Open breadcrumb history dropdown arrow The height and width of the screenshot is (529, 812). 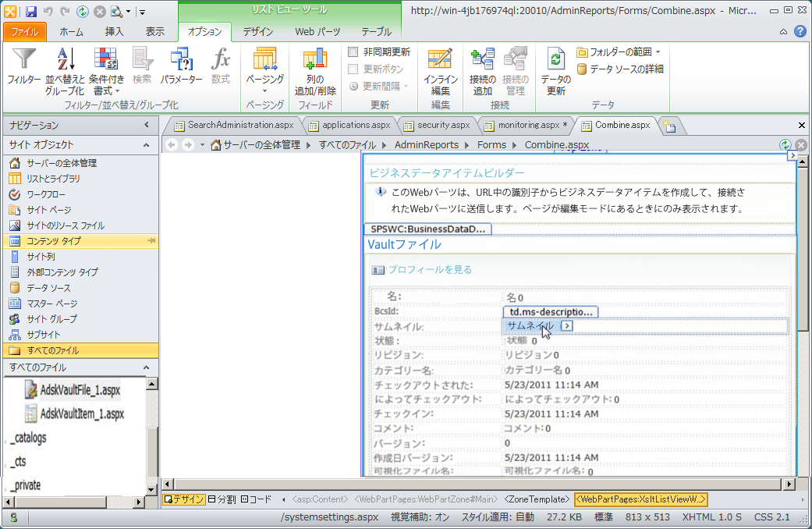point(203,145)
